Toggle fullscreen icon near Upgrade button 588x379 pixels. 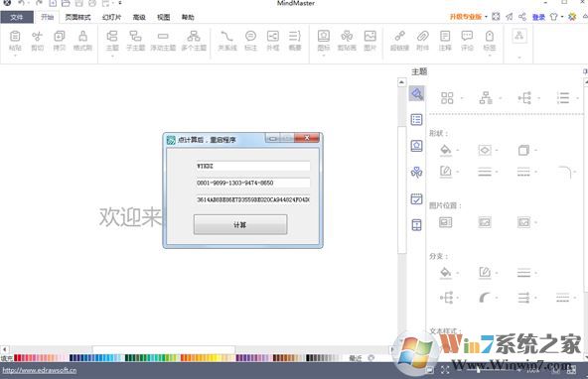pyautogui.click(x=496, y=17)
